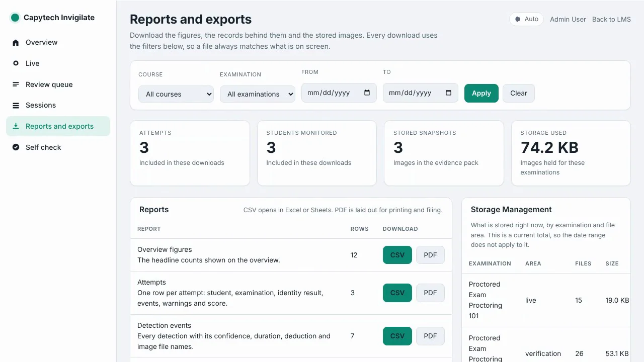Focus the From date input
Image resolution: width=644 pixels, height=362 pixels.
point(339,93)
